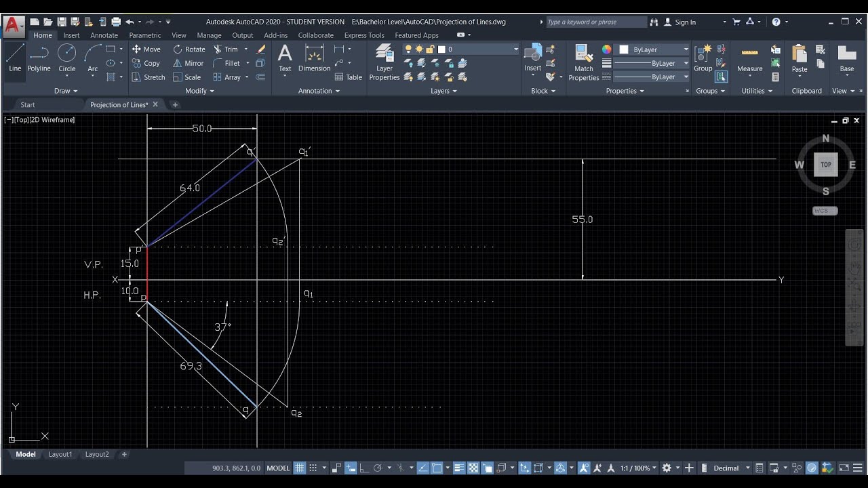Toggle MODEL space button in status bar
The width and height of the screenshot is (868, 488).
278,468
